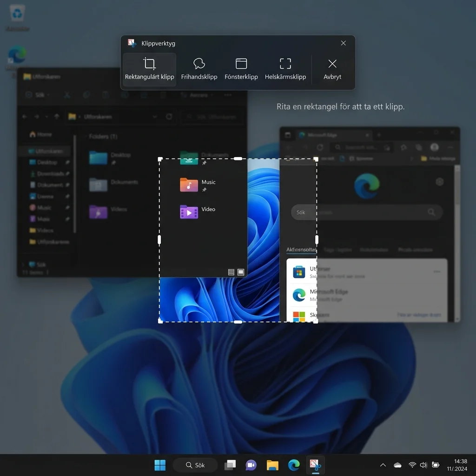
Task: Select Rektangulärt klipp mode
Action: (x=149, y=70)
